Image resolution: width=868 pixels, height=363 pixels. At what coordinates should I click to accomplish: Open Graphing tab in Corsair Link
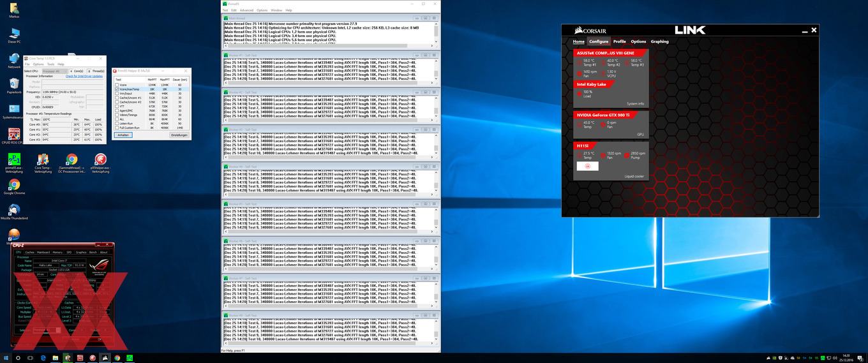660,41
